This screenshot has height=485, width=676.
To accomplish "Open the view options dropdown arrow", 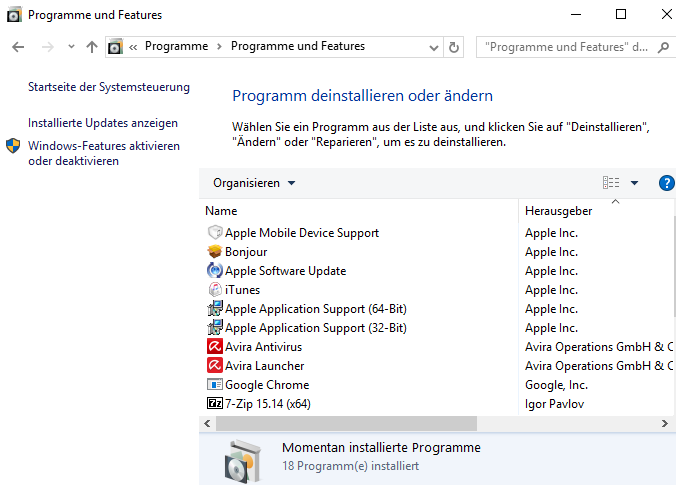I will [634, 183].
